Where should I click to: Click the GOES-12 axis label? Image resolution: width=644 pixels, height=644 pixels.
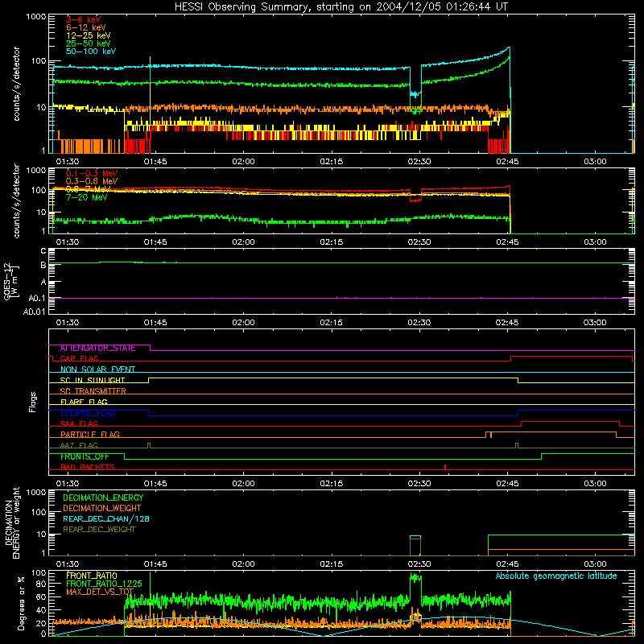(10, 282)
